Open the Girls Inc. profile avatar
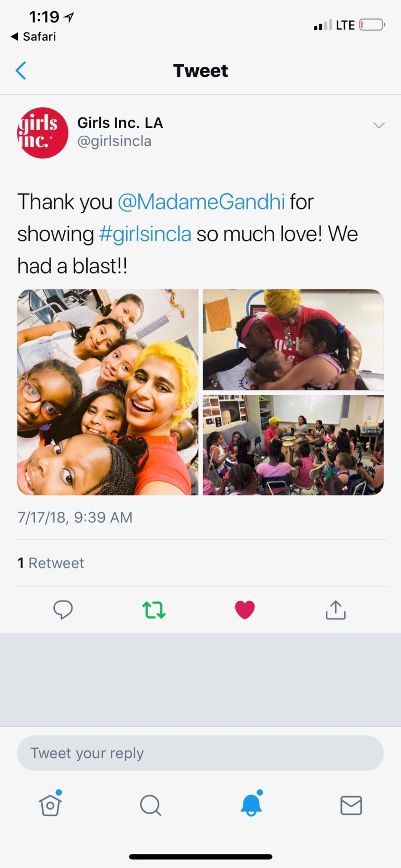Image resolution: width=401 pixels, height=868 pixels. tap(43, 133)
